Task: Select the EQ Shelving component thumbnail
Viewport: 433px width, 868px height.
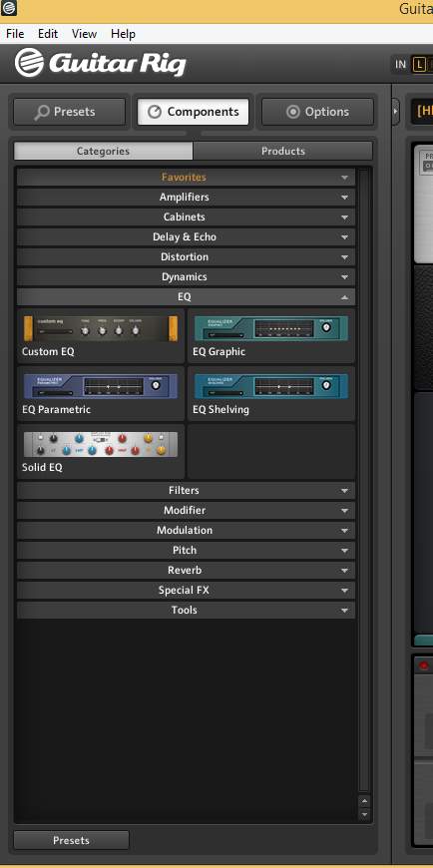Action: (x=271, y=386)
